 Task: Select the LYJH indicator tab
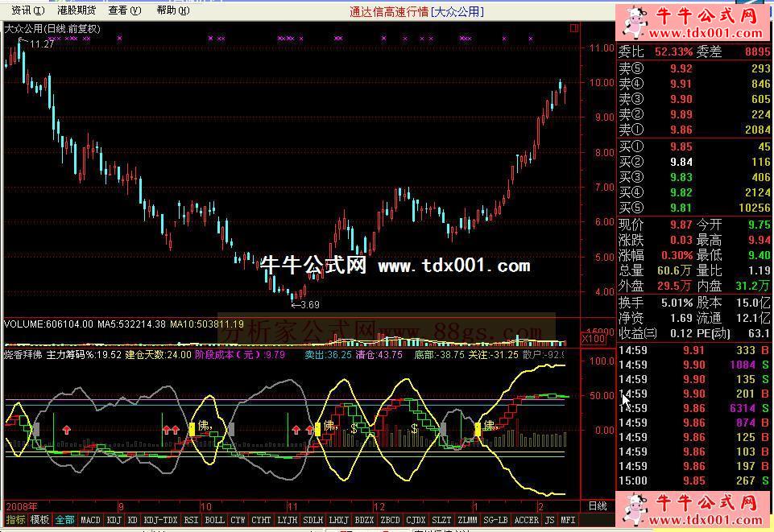(x=288, y=520)
